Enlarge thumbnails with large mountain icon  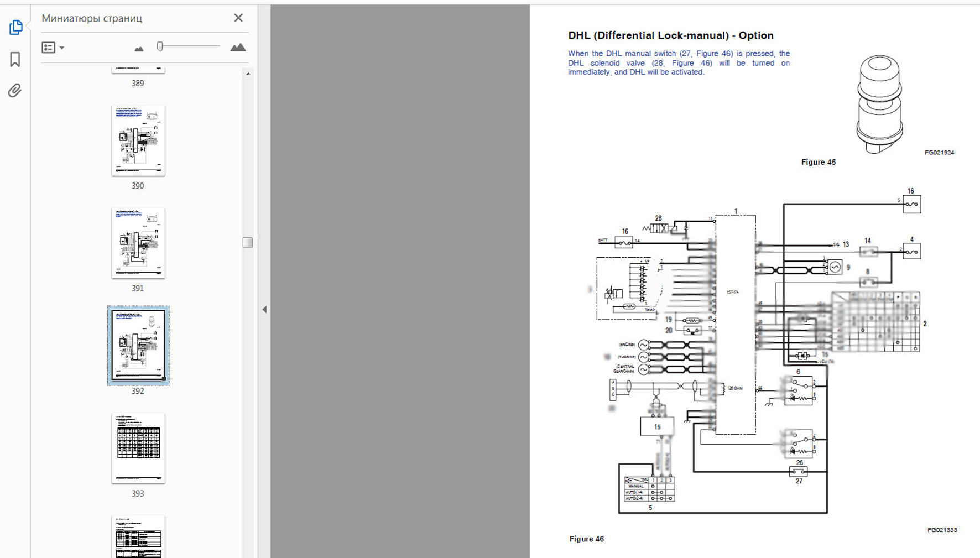(x=238, y=48)
